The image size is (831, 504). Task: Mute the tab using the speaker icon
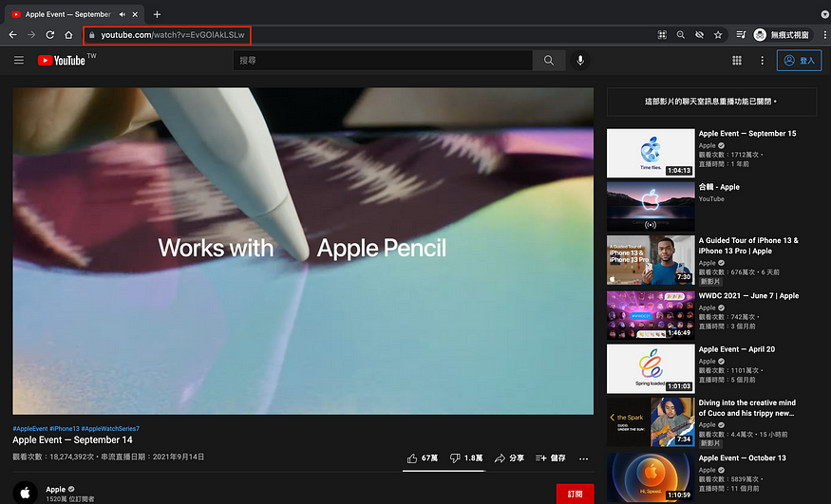(123, 14)
